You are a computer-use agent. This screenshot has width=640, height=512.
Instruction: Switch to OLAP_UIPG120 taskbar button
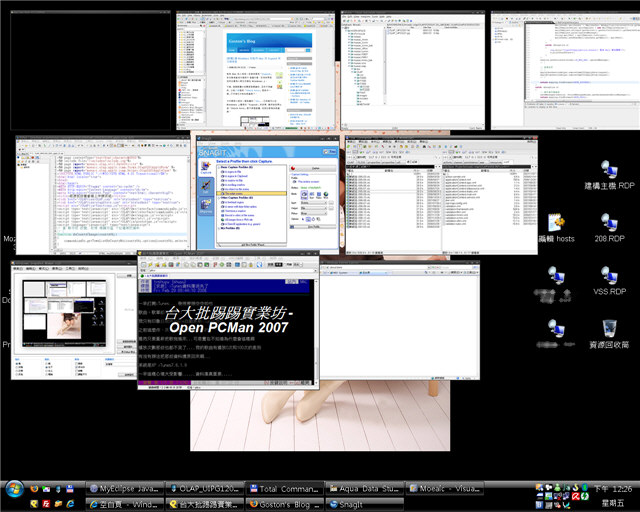point(205,488)
